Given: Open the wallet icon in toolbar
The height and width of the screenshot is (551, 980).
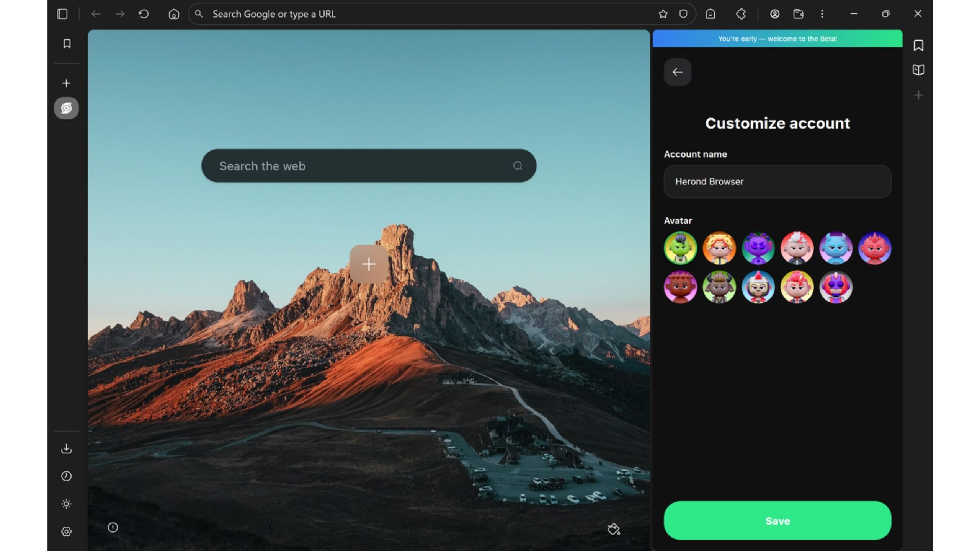Looking at the screenshot, I should tap(798, 14).
